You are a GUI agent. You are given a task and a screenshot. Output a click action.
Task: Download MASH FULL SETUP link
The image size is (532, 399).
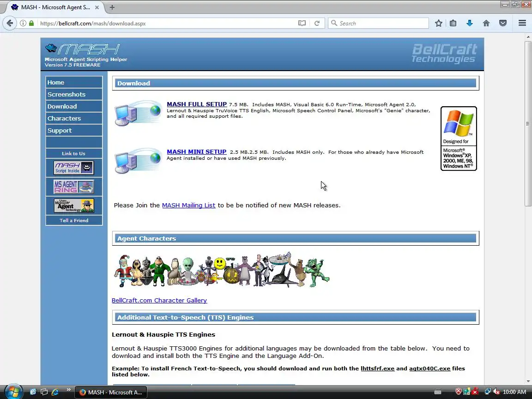pos(197,104)
